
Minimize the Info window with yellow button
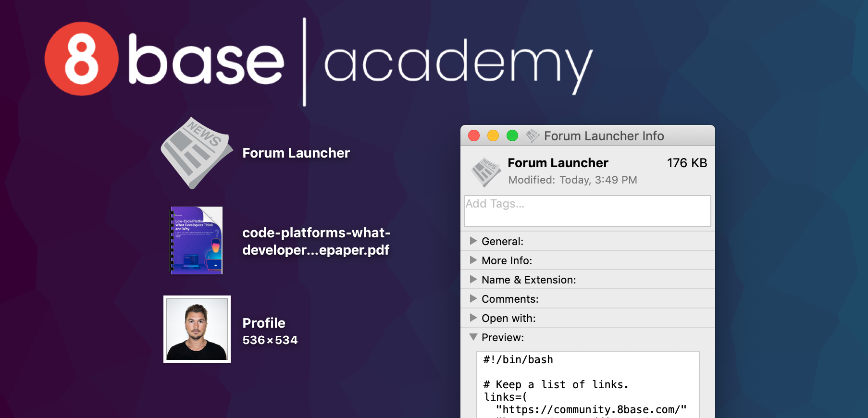[493, 136]
